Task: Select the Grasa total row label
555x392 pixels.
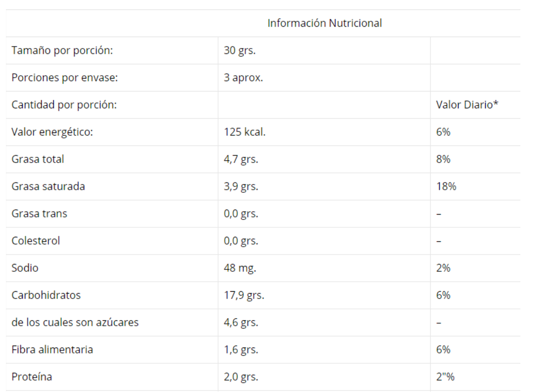Action: click(38, 159)
